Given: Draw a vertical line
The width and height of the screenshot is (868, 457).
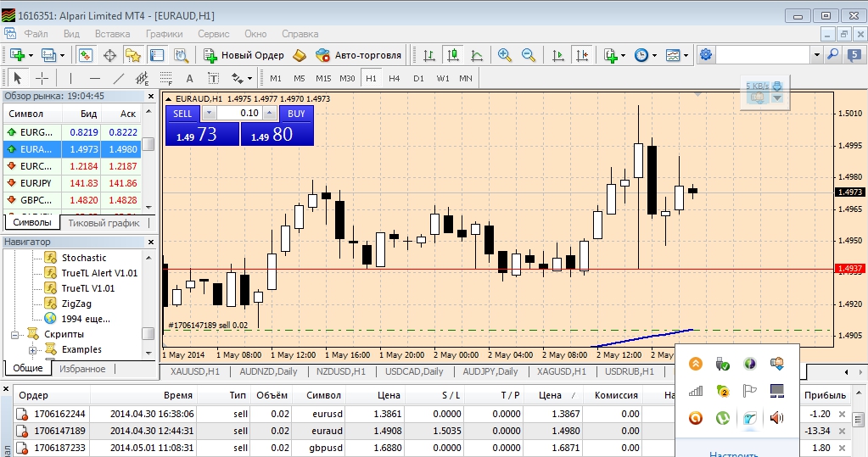Looking at the screenshot, I should [70, 79].
